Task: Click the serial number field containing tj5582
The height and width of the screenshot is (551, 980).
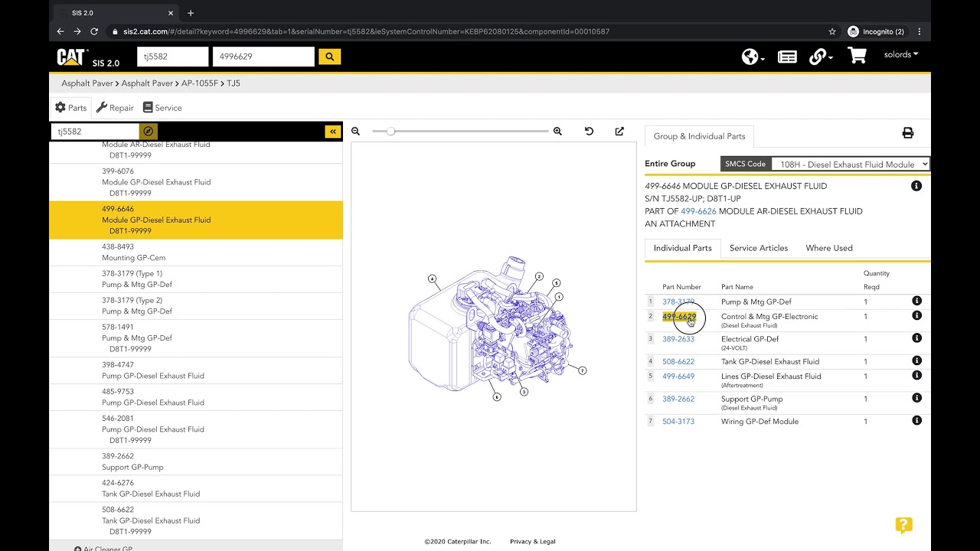Action: click(172, 57)
